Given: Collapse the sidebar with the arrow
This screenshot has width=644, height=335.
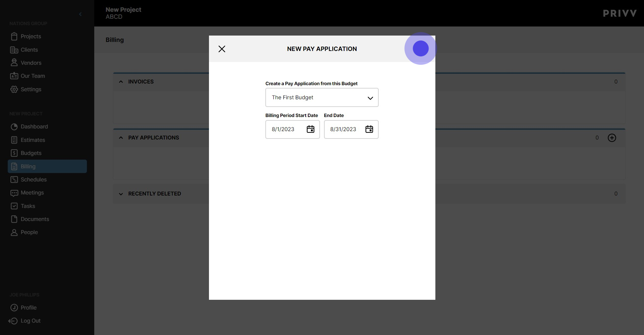Looking at the screenshot, I should (x=80, y=14).
